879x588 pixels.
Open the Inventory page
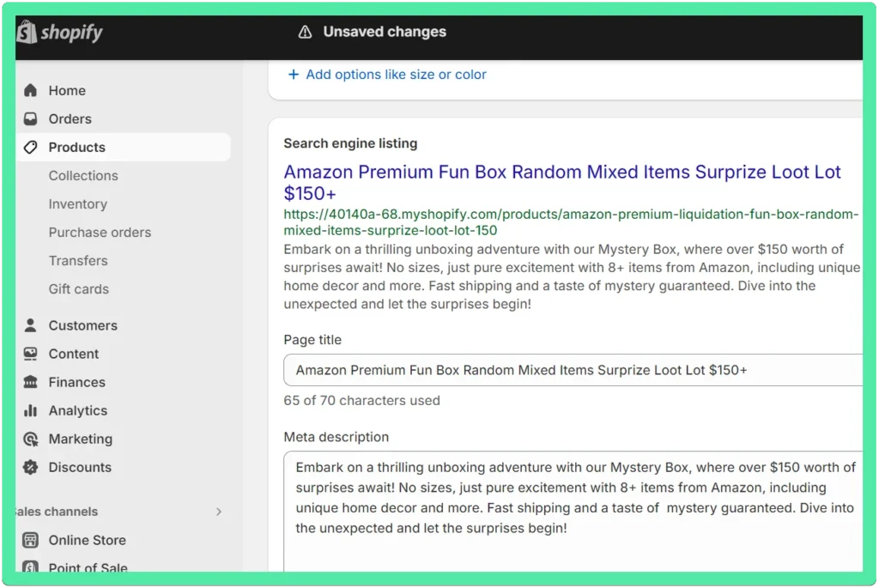point(77,204)
